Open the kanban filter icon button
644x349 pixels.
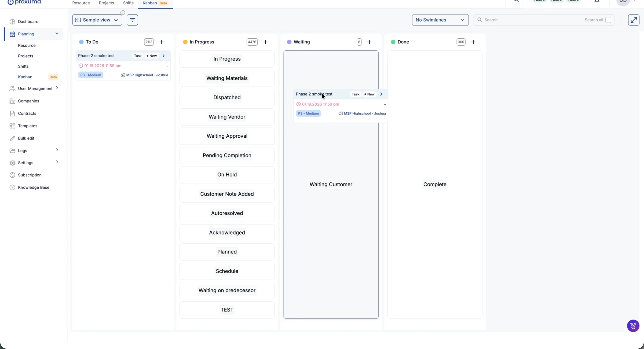(132, 20)
